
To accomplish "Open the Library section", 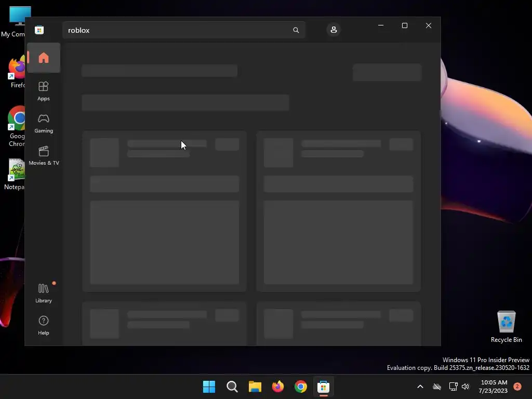I will [x=44, y=293].
